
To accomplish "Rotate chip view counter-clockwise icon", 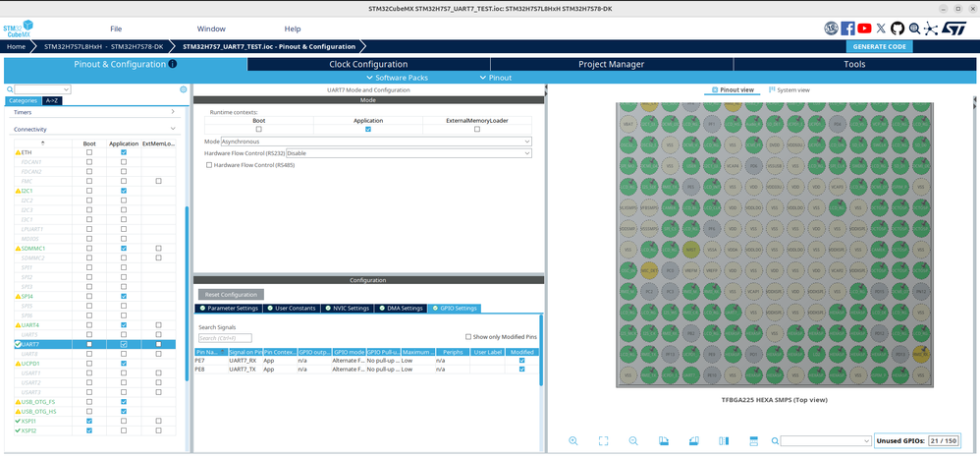I will tap(693, 440).
